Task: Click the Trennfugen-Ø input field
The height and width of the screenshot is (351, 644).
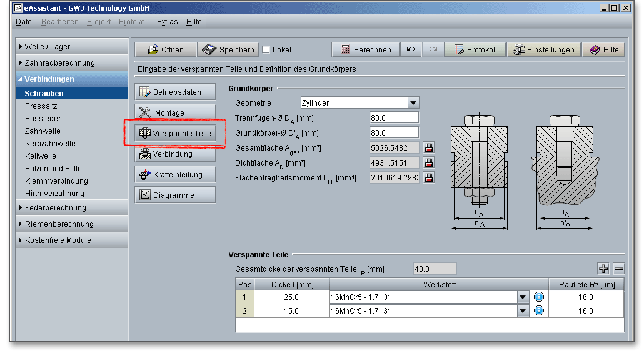Action: (394, 117)
